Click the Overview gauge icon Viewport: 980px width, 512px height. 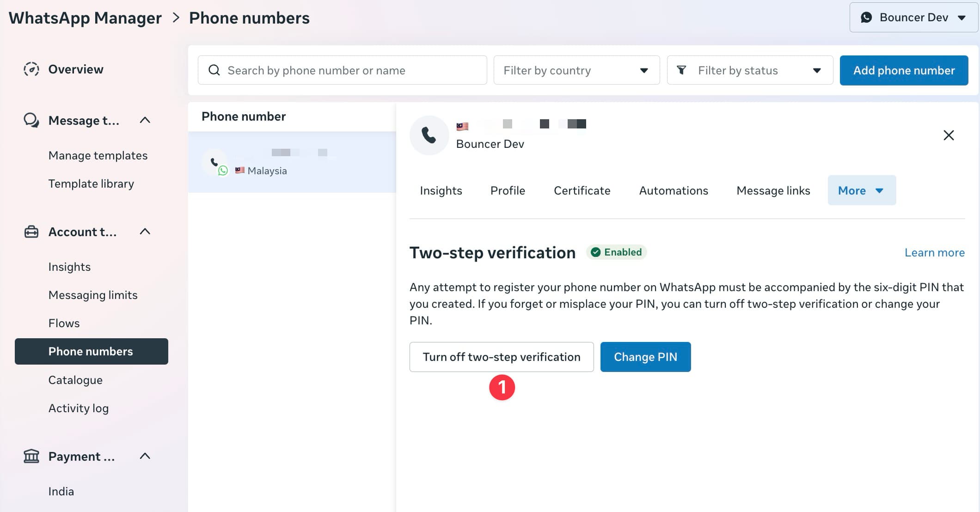coord(31,69)
